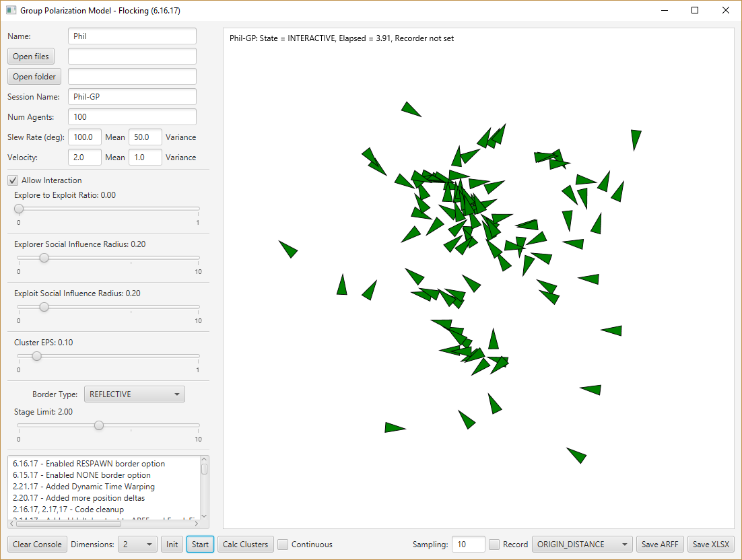Click the Cluster EPS slider handle
This screenshot has width=742, height=560.
(x=37, y=356)
